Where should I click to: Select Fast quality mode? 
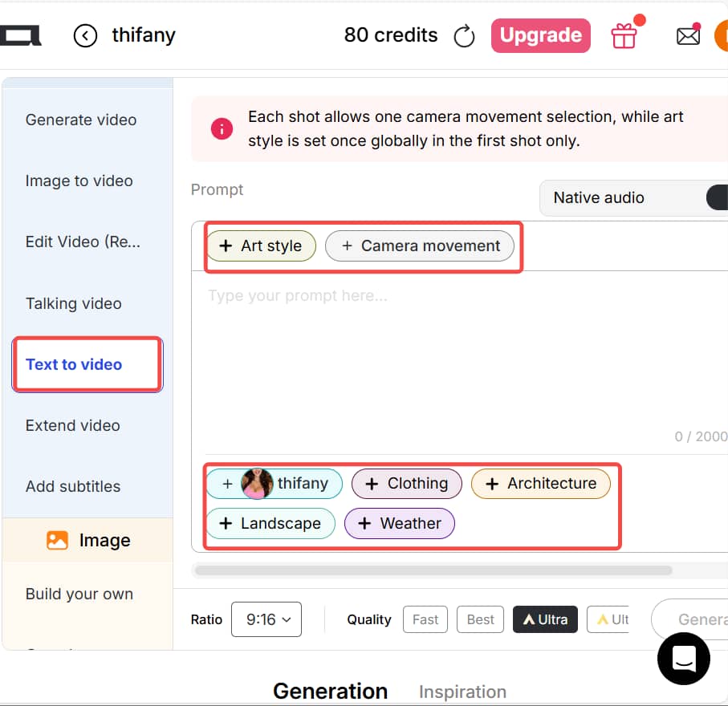425,619
